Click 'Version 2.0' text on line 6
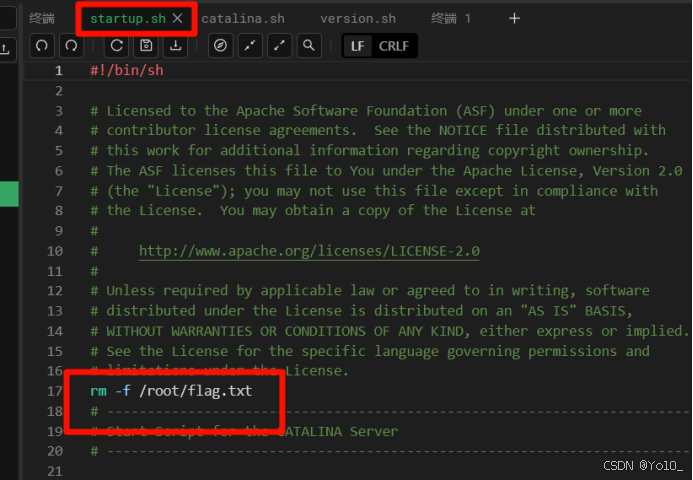693x480 pixels. coord(638,171)
